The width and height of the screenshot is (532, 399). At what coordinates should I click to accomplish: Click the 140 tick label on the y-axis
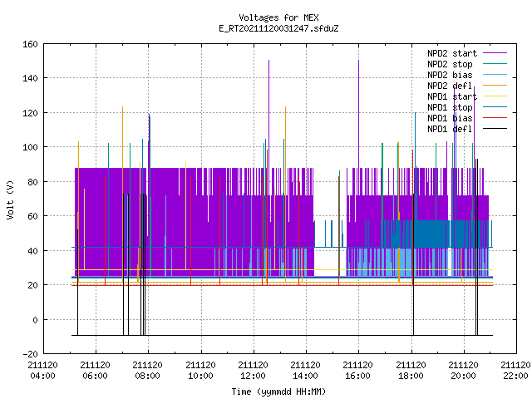(30, 79)
